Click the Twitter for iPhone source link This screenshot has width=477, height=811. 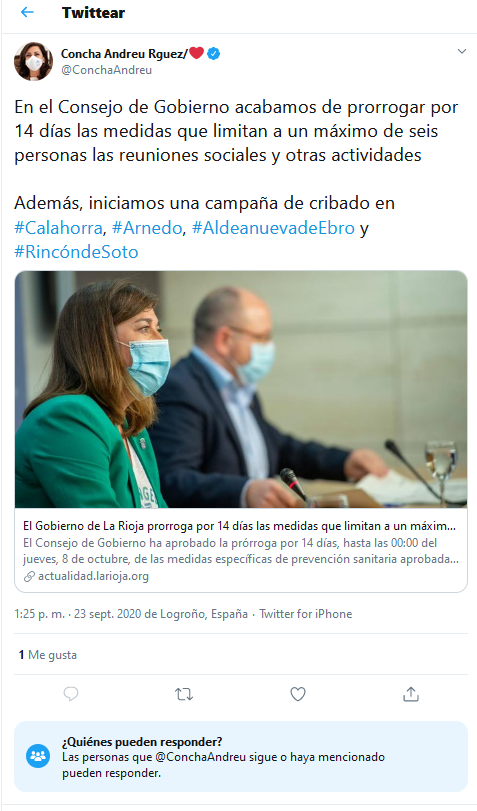[306, 614]
